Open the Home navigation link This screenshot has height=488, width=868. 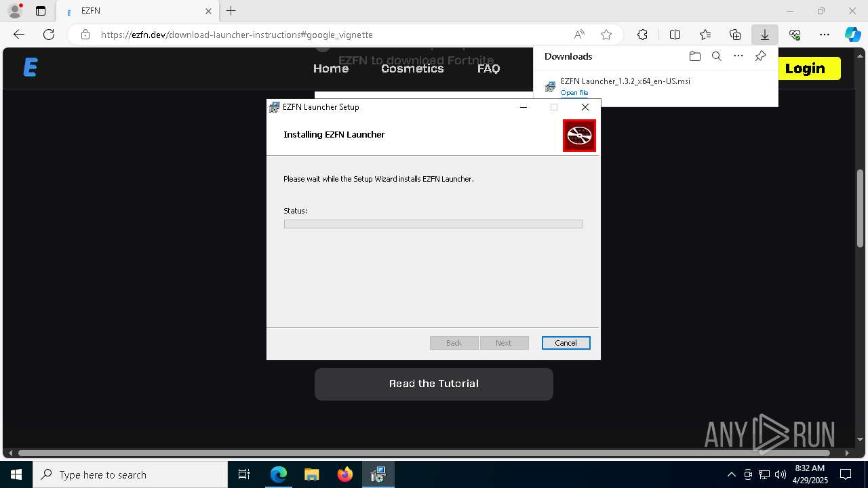(331, 68)
